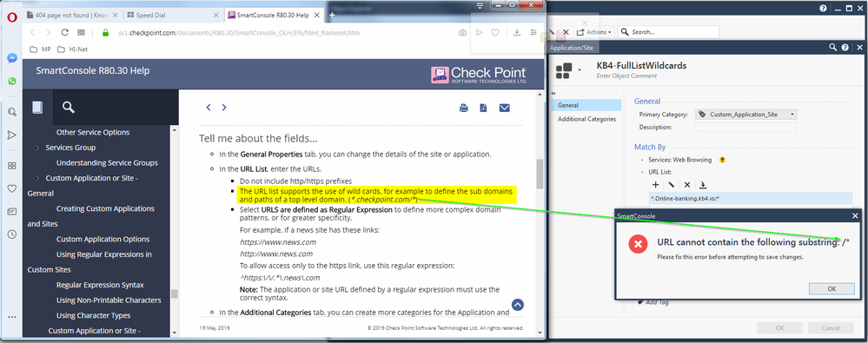Open a new browser tab
This screenshot has height=343, width=868.
click(332, 16)
